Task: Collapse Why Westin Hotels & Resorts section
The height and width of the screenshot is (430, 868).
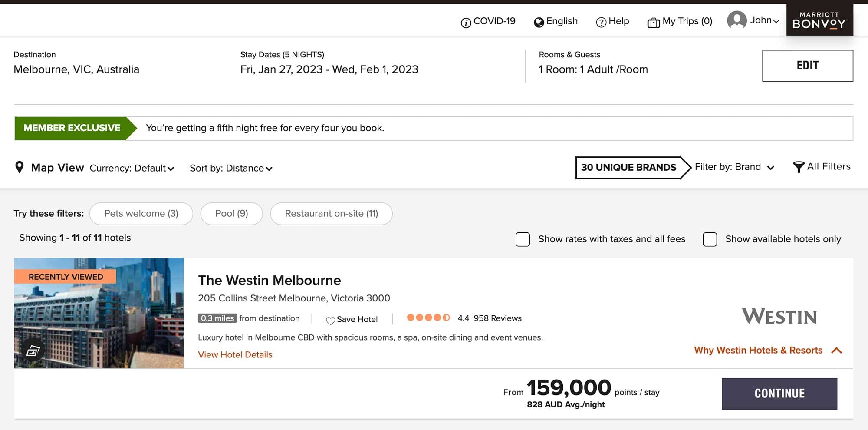Action: pos(836,351)
